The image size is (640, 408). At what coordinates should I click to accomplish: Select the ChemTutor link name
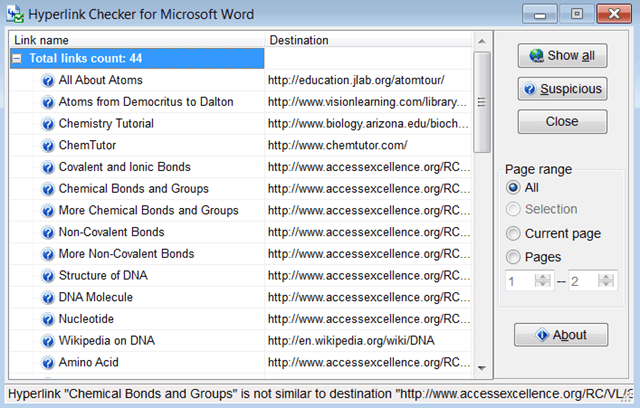pyautogui.click(x=87, y=145)
